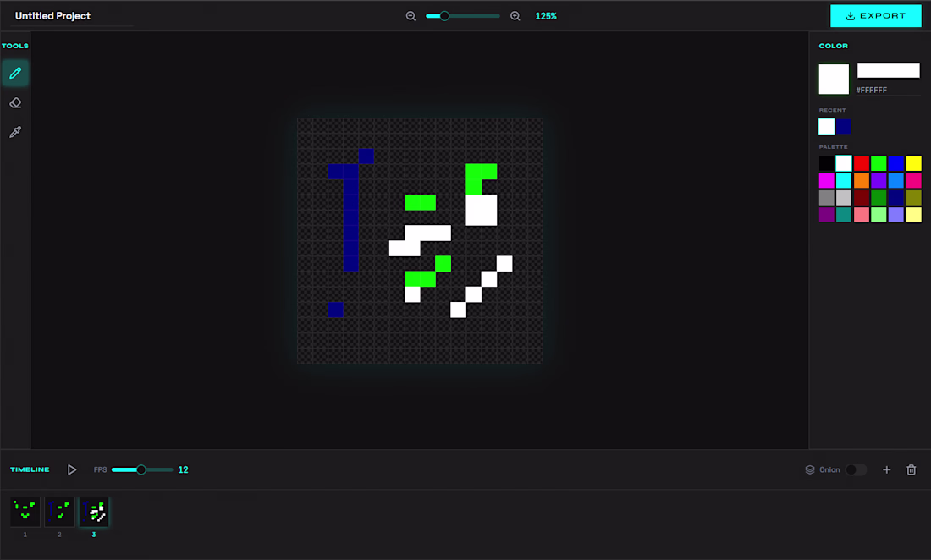Choose yellow from the palette
Viewport: 931px width, 560px height.
point(914,163)
